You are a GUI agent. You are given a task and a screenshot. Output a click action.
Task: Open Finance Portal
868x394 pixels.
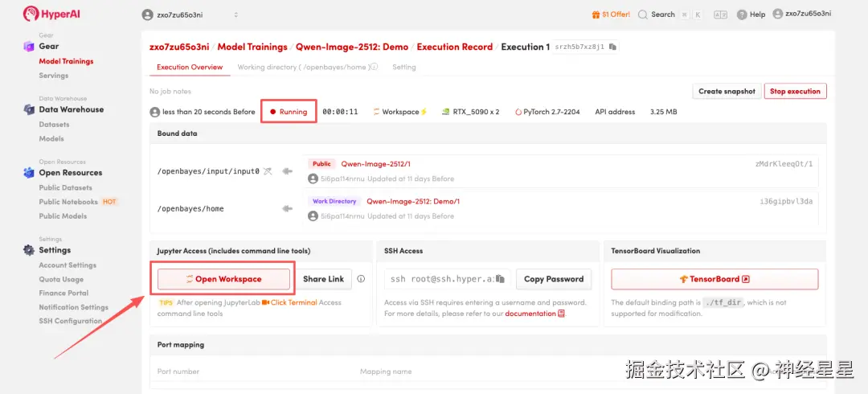coord(63,293)
